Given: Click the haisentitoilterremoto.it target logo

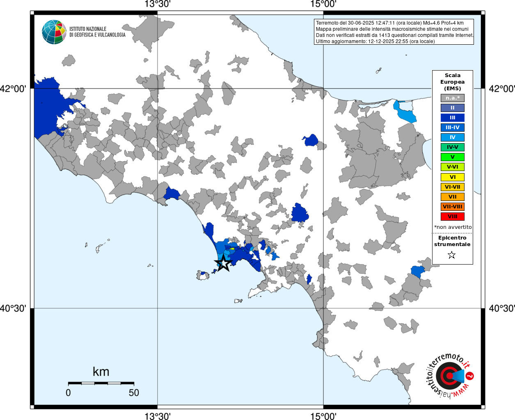Looking at the screenshot, I should click(449, 375).
